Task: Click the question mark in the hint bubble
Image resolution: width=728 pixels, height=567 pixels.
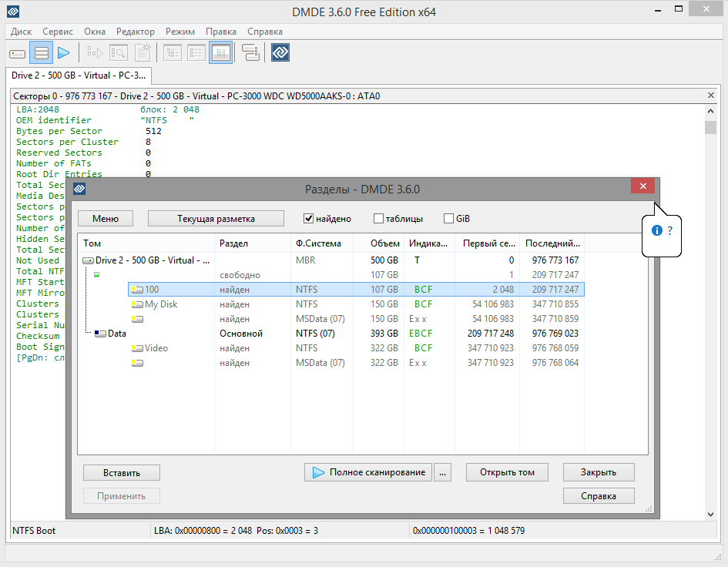Action: coord(670,230)
